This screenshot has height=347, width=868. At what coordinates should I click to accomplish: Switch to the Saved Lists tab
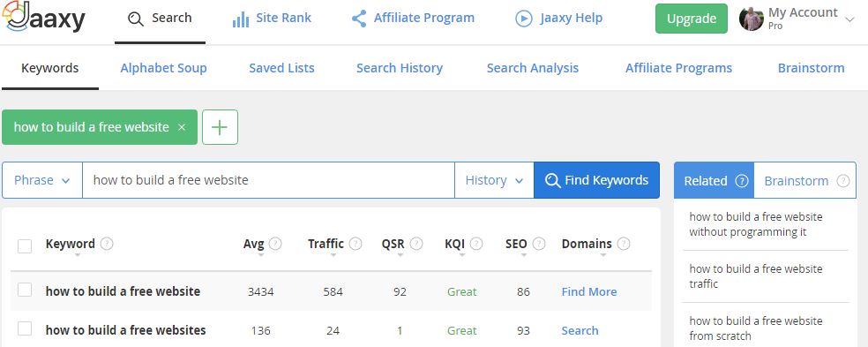coord(281,68)
